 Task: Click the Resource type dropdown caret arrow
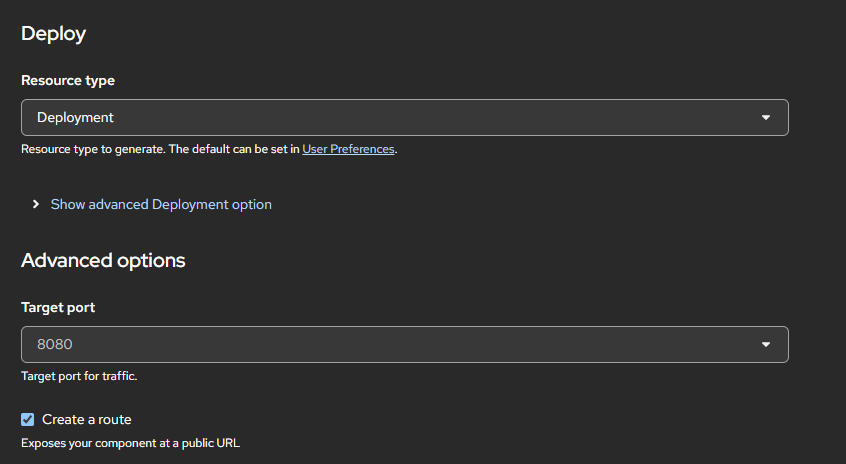(766, 118)
